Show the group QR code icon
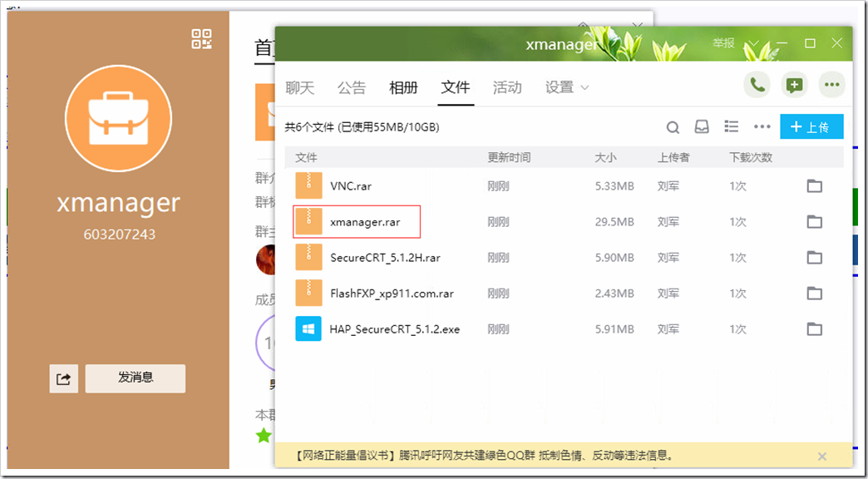 (x=202, y=39)
